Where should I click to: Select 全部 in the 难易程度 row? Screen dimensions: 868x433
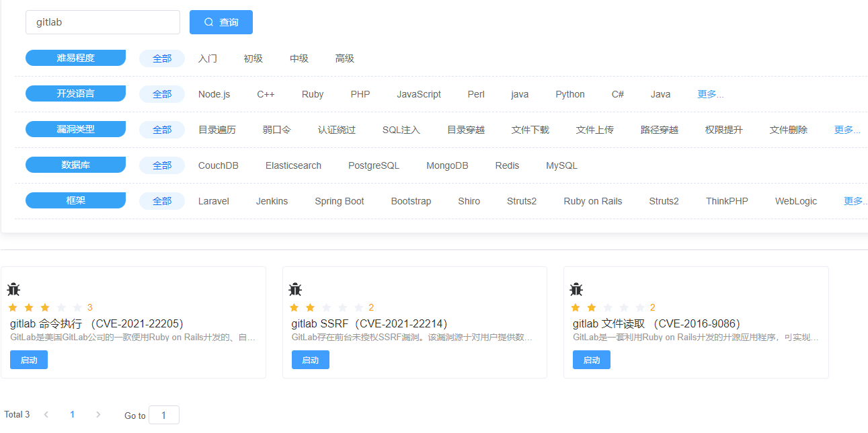click(x=162, y=58)
